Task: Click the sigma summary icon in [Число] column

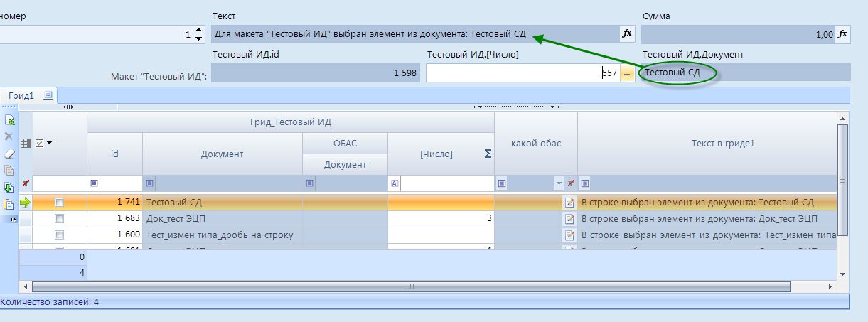Action: pyautogui.click(x=488, y=154)
